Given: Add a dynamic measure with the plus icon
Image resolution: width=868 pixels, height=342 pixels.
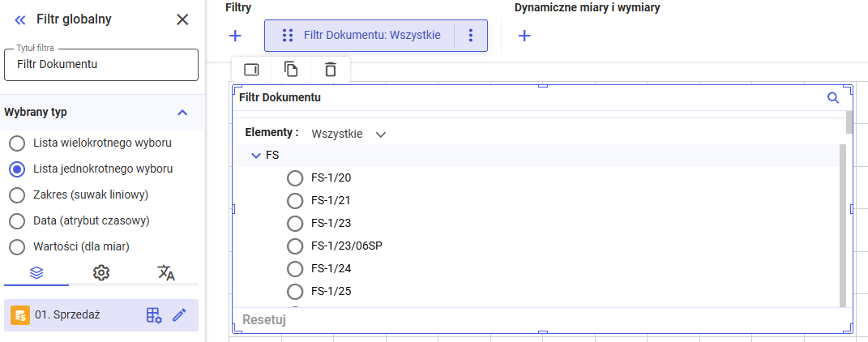Looking at the screenshot, I should pos(524,36).
